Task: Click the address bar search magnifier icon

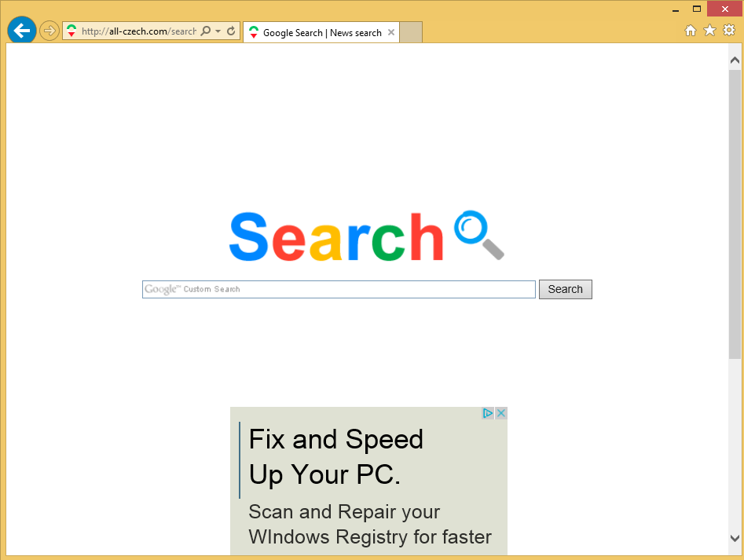Action: (206, 31)
